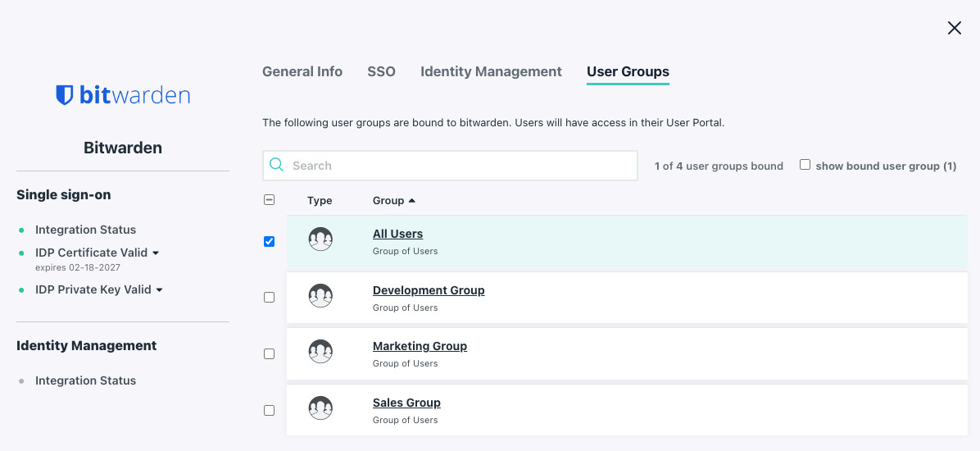This screenshot has width=980, height=451.
Task: Expand IDP Private Key Valid dropdown
Action: (159, 289)
